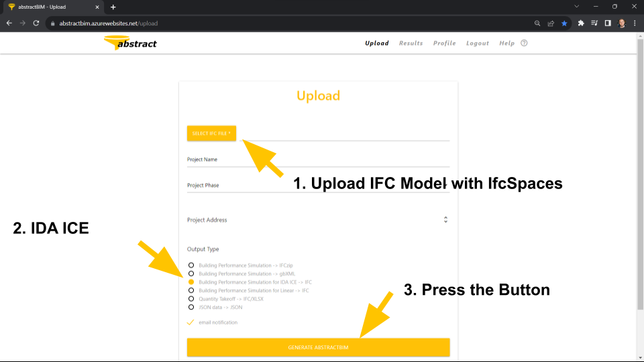Expand the tab search chevron in title bar
Screen dimensions: 644x362
tap(576, 7)
